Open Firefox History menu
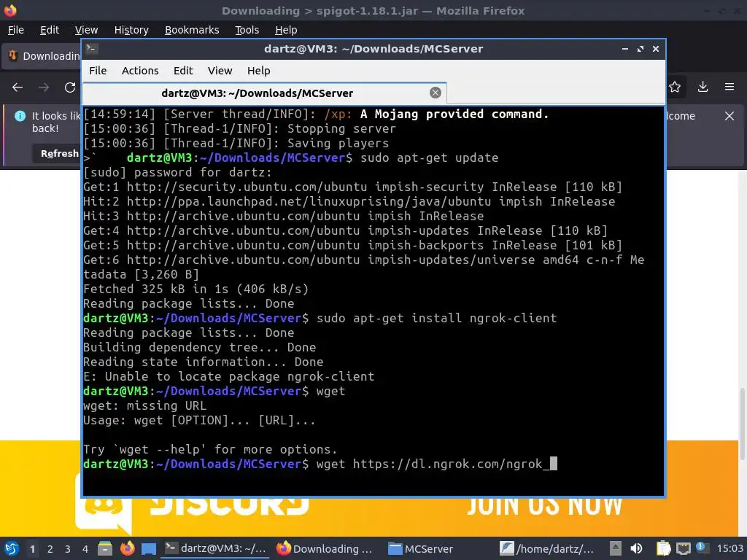747x560 pixels. click(x=131, y=30)
